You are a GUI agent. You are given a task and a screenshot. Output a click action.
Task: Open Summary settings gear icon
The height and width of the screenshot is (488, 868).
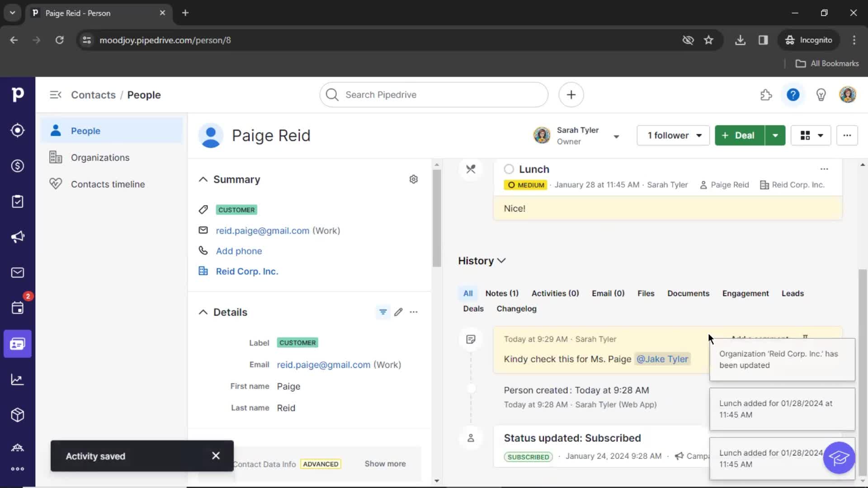point(413,179)
